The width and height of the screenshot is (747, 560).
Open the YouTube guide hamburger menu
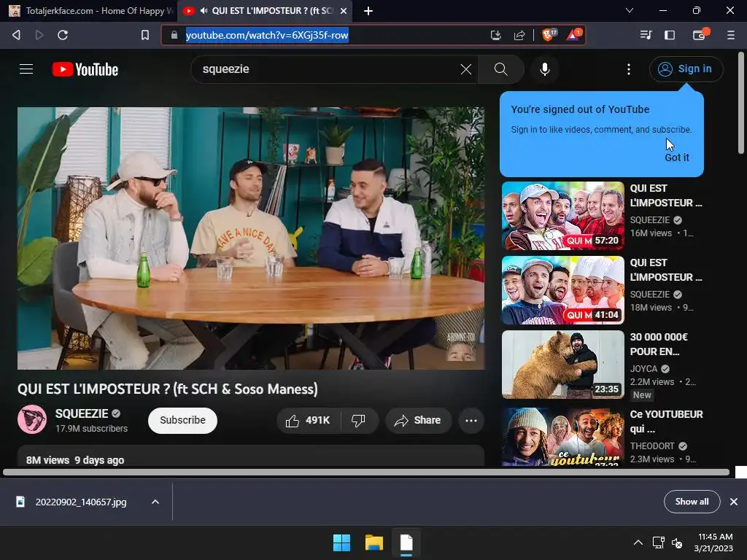26,69
